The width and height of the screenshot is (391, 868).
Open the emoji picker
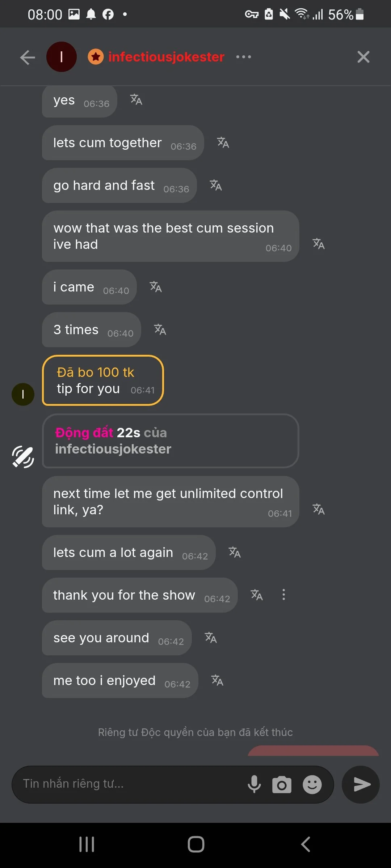click(x=312, y=784)
